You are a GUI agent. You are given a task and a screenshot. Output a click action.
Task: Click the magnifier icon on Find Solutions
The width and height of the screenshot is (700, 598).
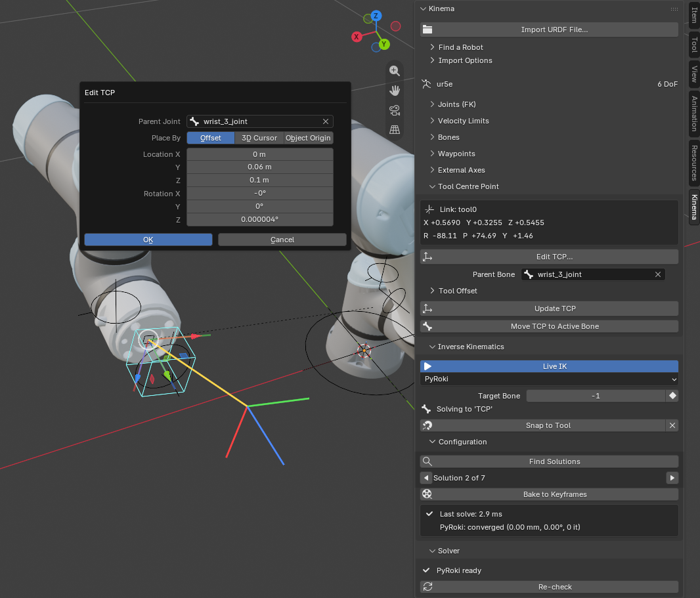427,461
